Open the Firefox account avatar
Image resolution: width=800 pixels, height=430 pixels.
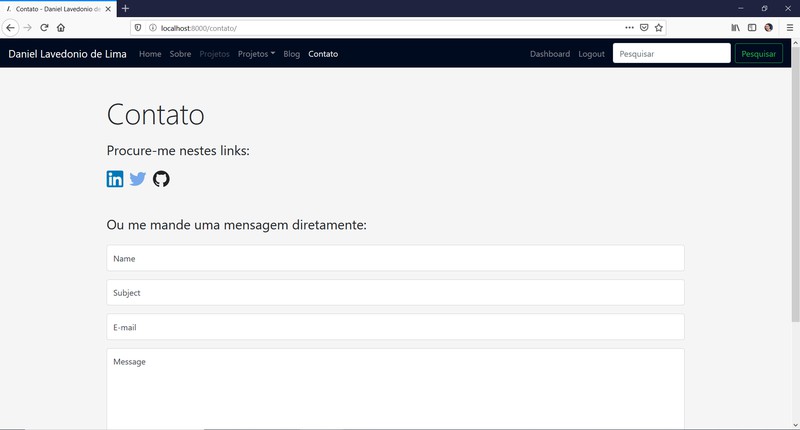(768, 28)
